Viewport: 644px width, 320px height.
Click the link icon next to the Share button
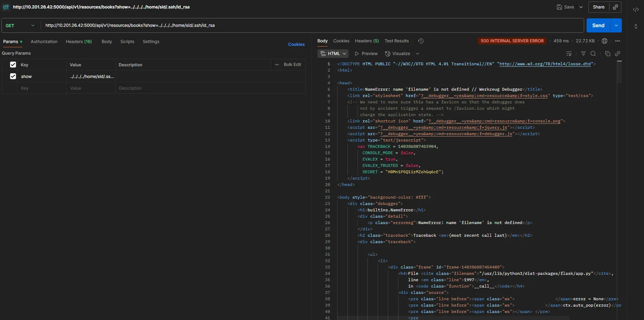[616, 7]
